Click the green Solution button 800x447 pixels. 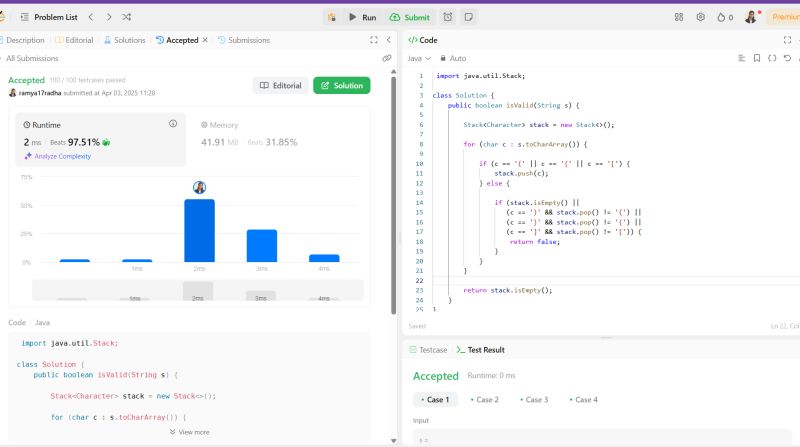[x=342, y=85]
